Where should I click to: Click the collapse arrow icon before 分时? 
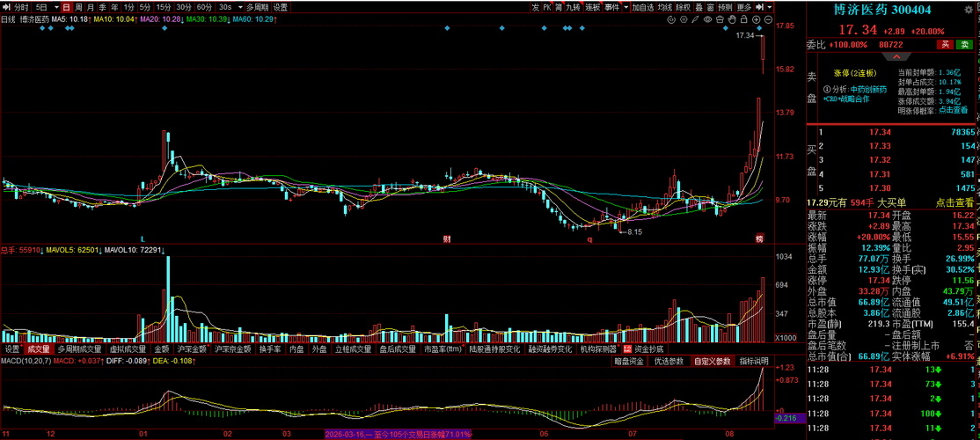click(x=5, y=8)
